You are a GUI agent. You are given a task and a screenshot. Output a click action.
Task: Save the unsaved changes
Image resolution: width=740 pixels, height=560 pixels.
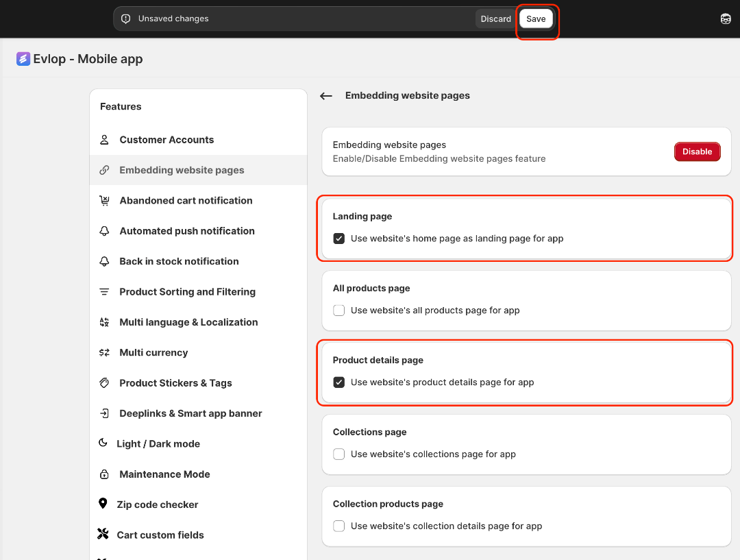click(x=536, y=19)
